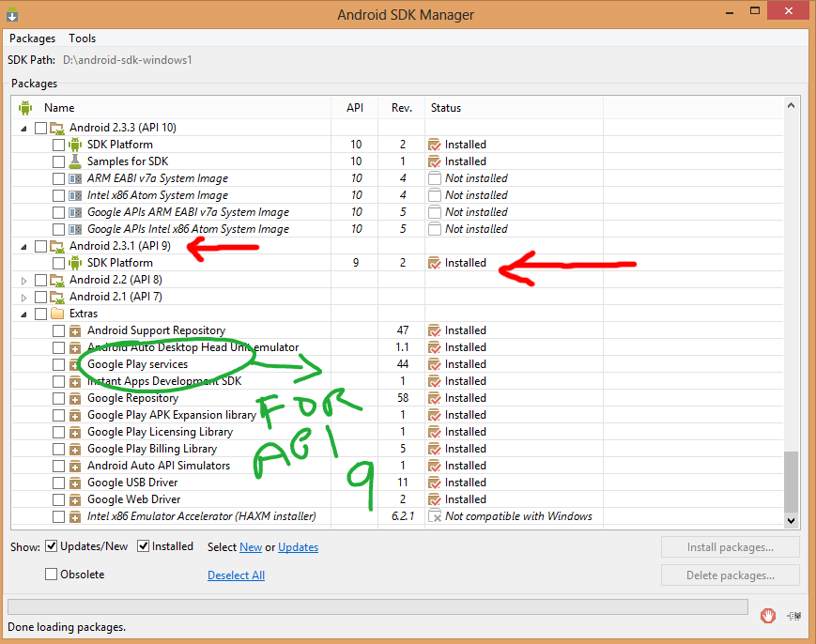Check the Samples for SDK checkbox
Screen dimensions: 816x644
(x=58, y=161)
